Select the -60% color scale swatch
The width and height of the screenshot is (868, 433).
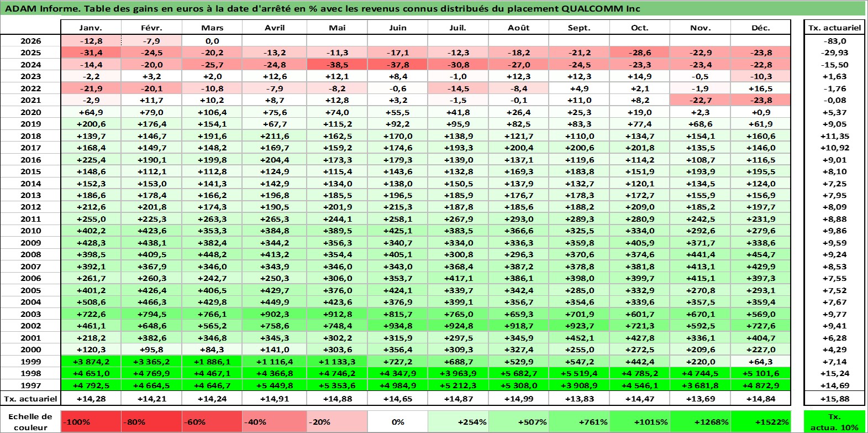tap(212, 421)
